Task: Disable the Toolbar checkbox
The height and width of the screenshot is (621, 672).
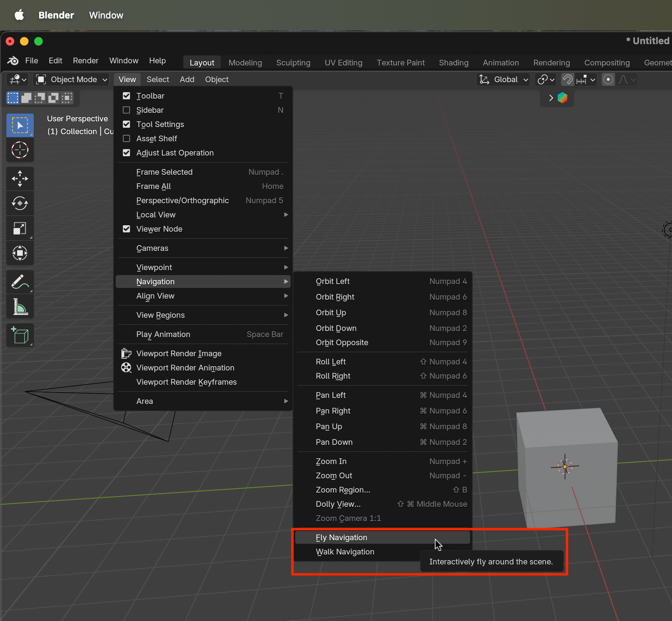Action: (x=126, y=96)
